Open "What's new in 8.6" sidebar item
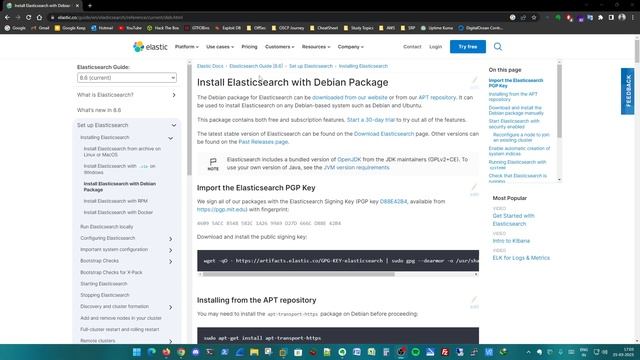Image resolution: width=640 pixels, height=360 pixels. (x=99, y=110)
